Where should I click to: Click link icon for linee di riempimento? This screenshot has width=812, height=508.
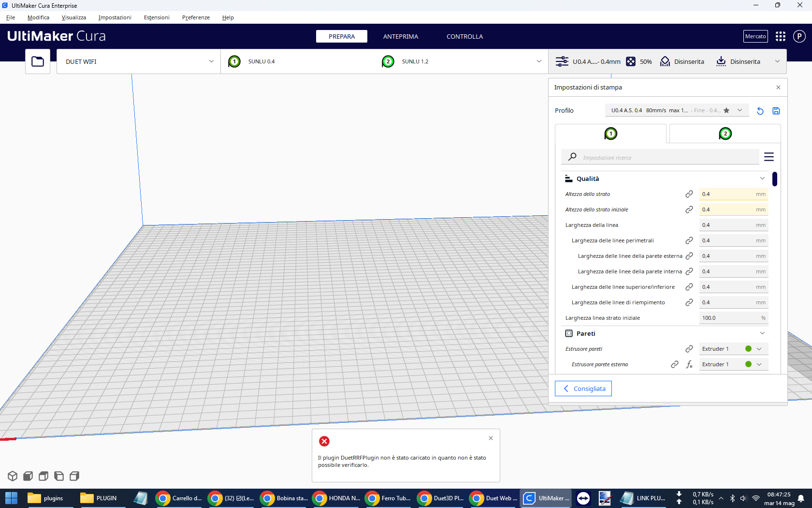689,302
